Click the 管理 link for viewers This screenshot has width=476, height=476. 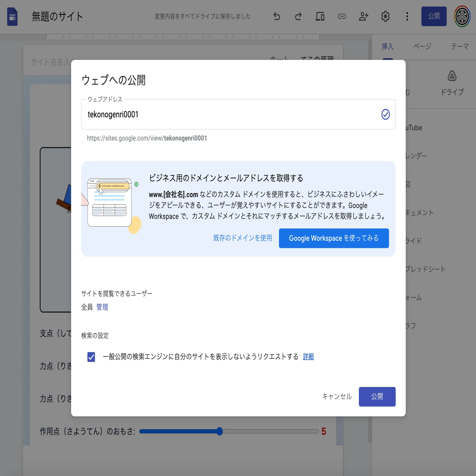click(102, 307)
